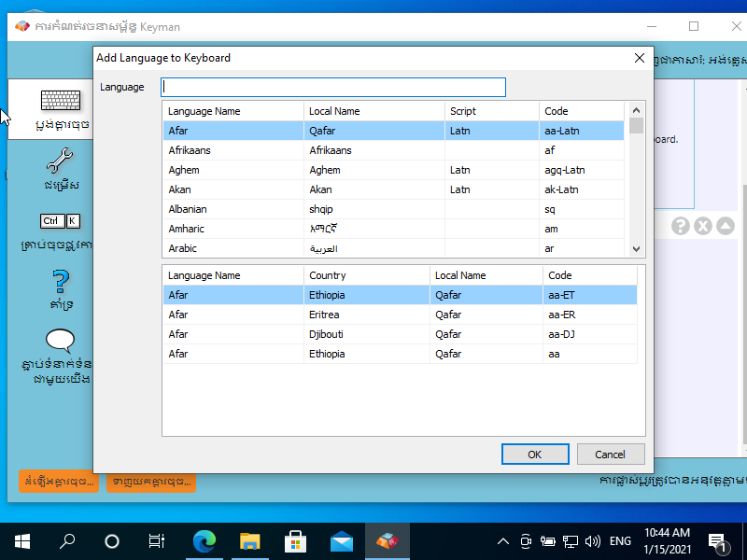The width and height of the screenshot is (747, 560).
Task: Click the shqip local name cell
Action: [374, 208]
